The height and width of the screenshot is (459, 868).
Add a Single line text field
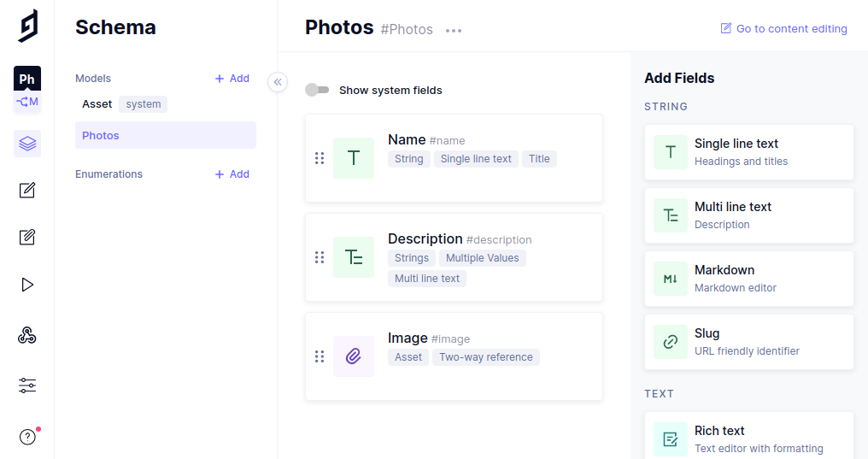[749, 152]
